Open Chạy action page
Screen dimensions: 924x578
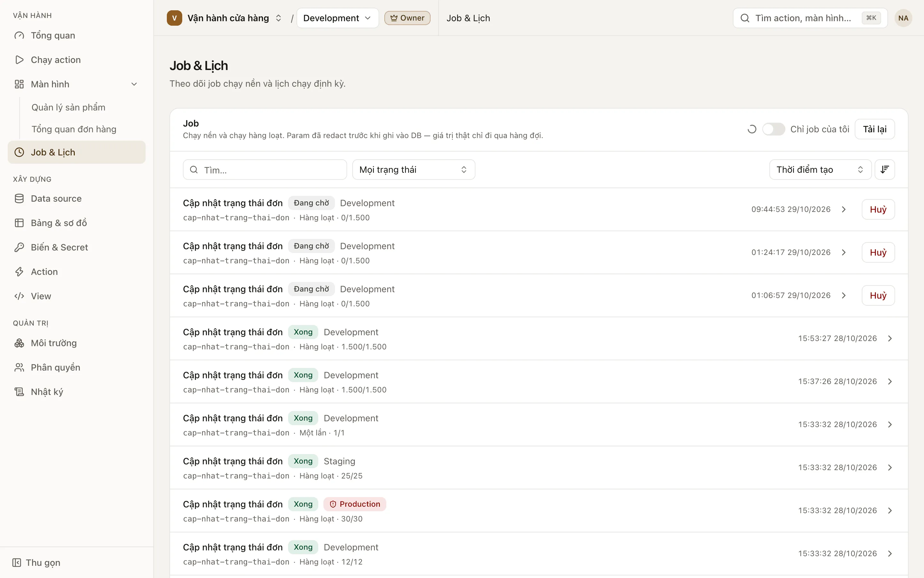coord(76,60)
